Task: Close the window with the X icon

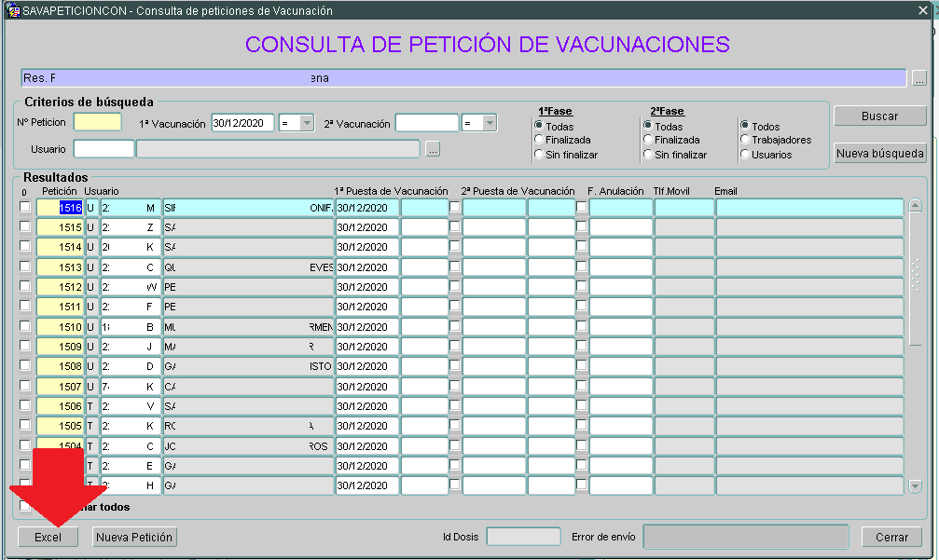Action: [922, 10]
